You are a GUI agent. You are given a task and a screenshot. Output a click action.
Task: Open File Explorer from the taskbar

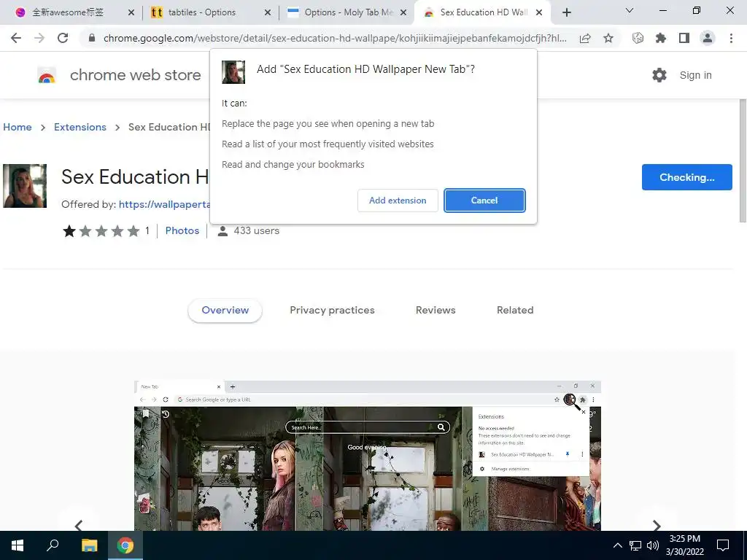[x=89, y=545]
